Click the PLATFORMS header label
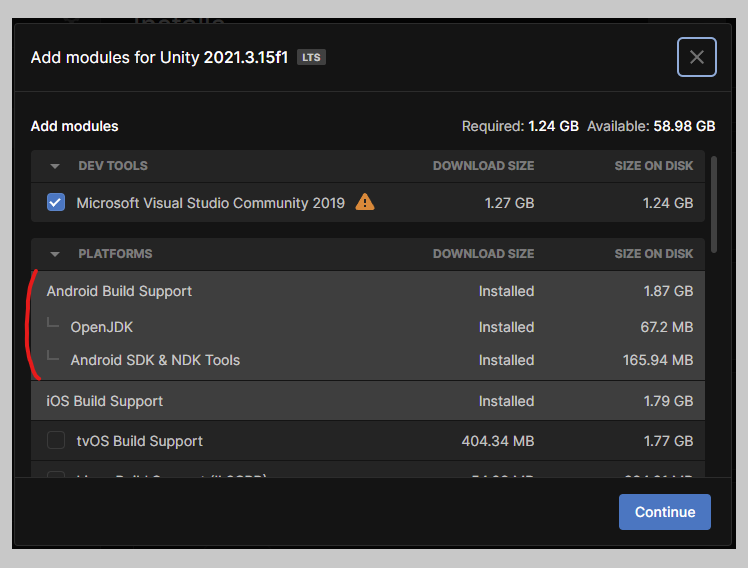Image resolution: width=748 pixels, height=568 pixels. click(115, 254)
